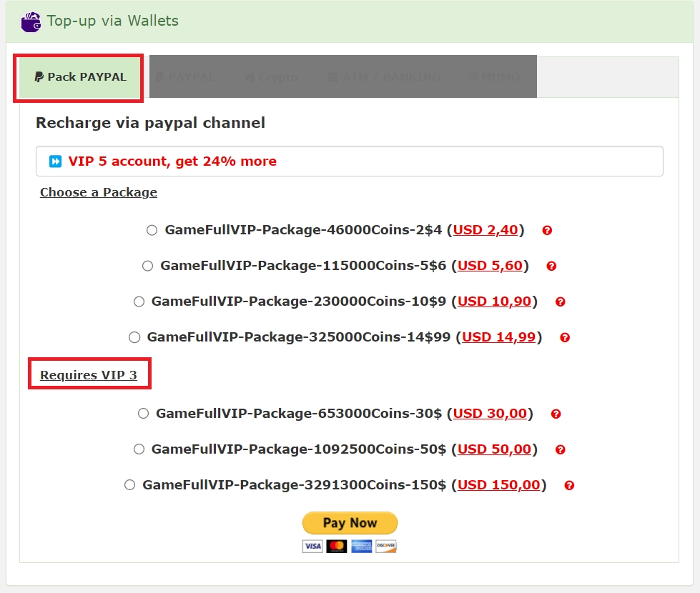
Task: Click the Mastercard icon below Pay Now
Action: pyautogui.click(x=337, y=546)
